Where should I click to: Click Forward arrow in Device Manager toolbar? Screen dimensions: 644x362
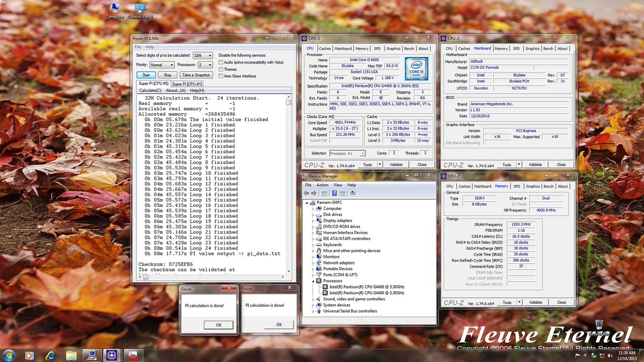[x=314, y=193]
